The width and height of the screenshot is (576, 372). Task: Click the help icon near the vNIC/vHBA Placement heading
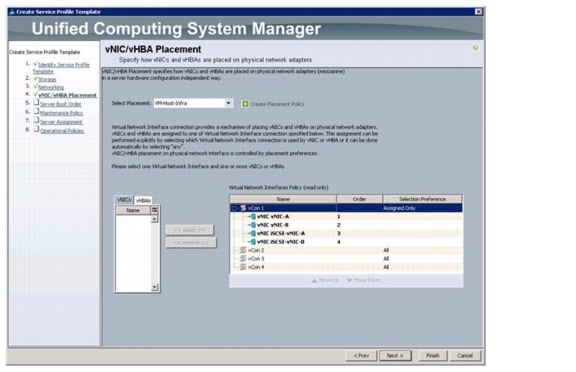coord(475,48)
